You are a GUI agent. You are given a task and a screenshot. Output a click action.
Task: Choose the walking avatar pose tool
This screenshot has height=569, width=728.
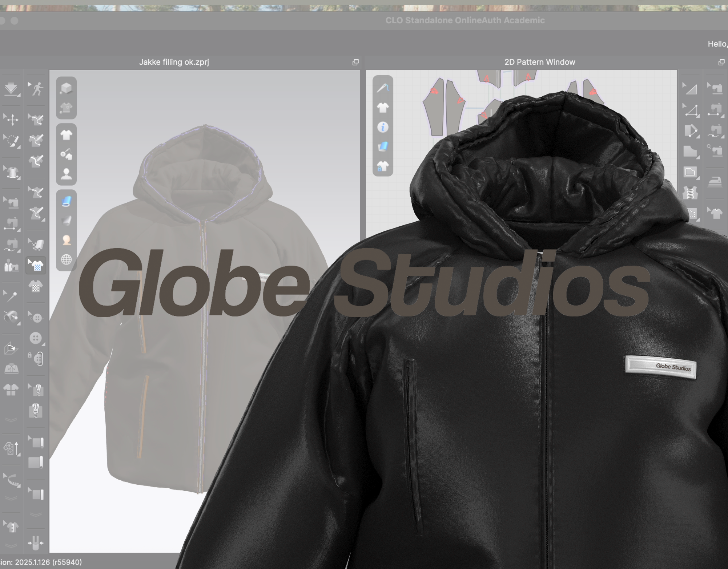coord(36,89)
